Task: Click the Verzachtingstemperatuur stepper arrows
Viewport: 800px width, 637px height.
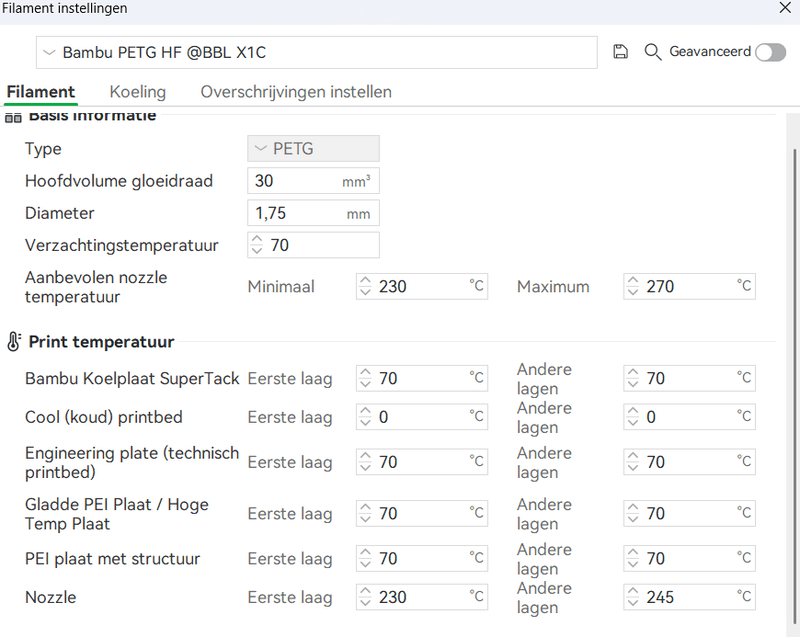Action: click(257, 245)
